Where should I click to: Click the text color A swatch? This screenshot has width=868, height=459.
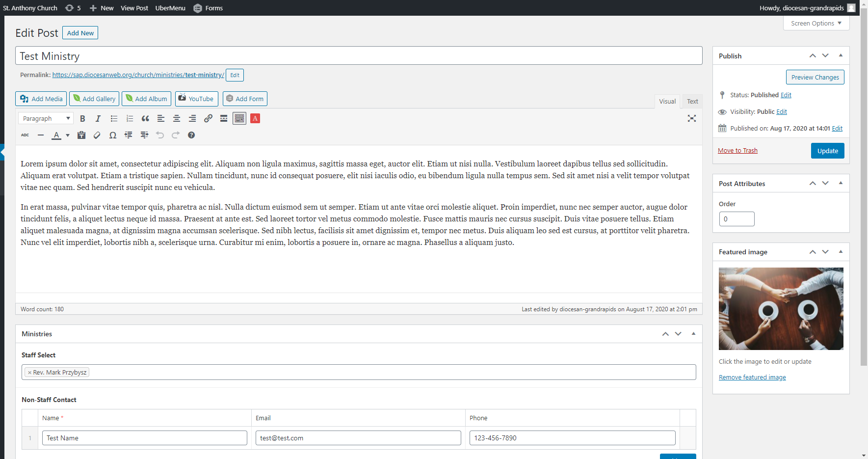56,135
